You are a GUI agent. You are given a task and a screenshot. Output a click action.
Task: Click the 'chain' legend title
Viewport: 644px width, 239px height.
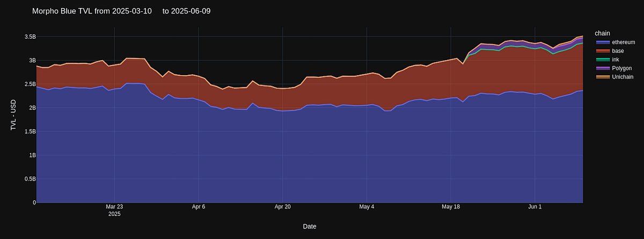pyautogui.click(x=602, y=33)
